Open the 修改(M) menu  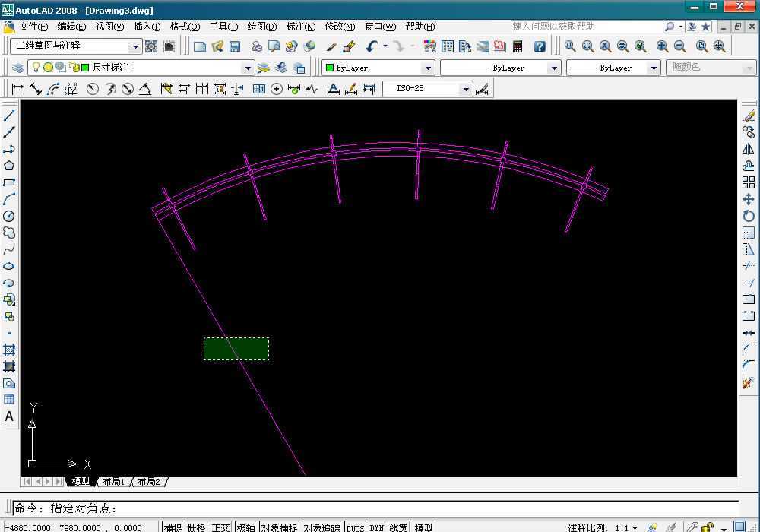[x=340, y=27]
